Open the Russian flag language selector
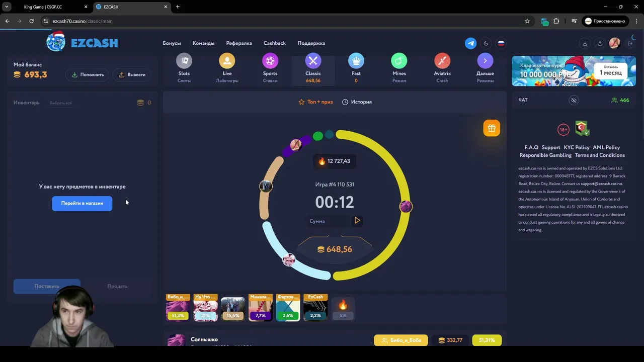The image size is (644, 362). tap(501, 43)
